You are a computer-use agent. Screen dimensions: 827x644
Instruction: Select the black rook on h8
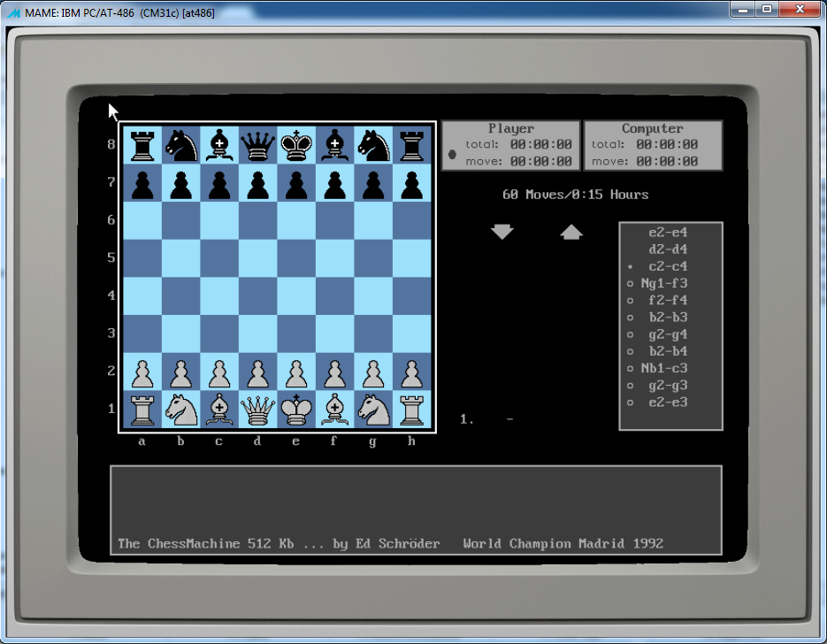[412, 145]
